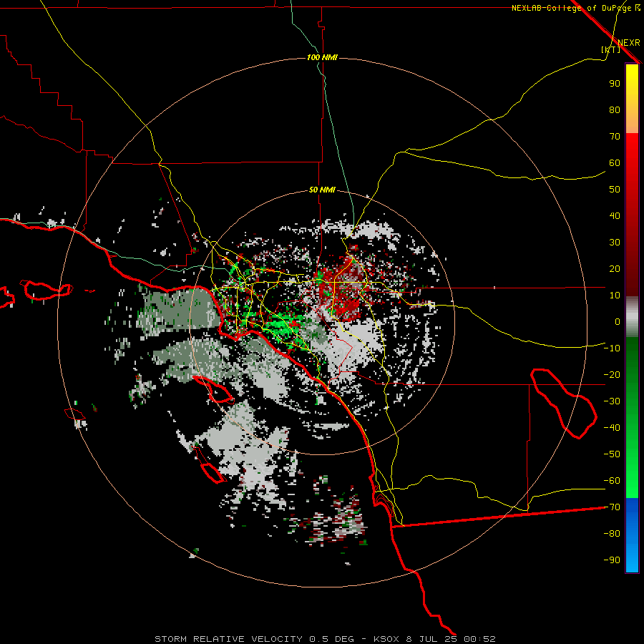Click the Storm Relative Velocity caption at bottom
The width and height of the screenshot is (644, 644).
pyautogui.click(x=325, y=639)
